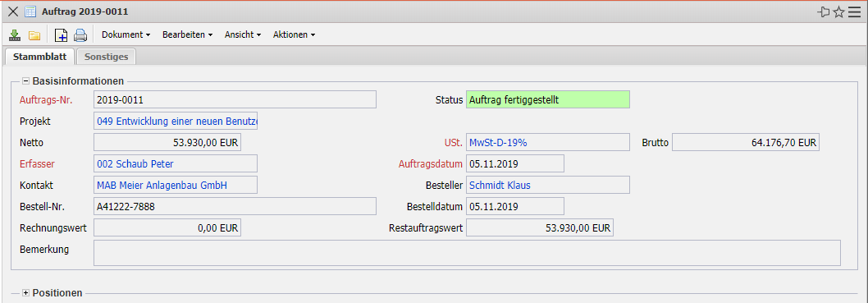The image size is (868, 303).
Task: Switch to the Sonstiges tab
Action: click(x=107, y=57)
